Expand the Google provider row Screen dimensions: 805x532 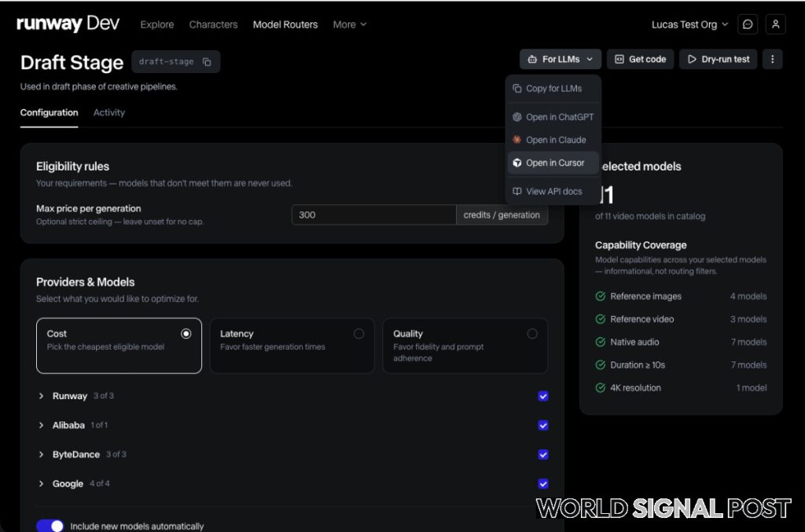point(41,484)
